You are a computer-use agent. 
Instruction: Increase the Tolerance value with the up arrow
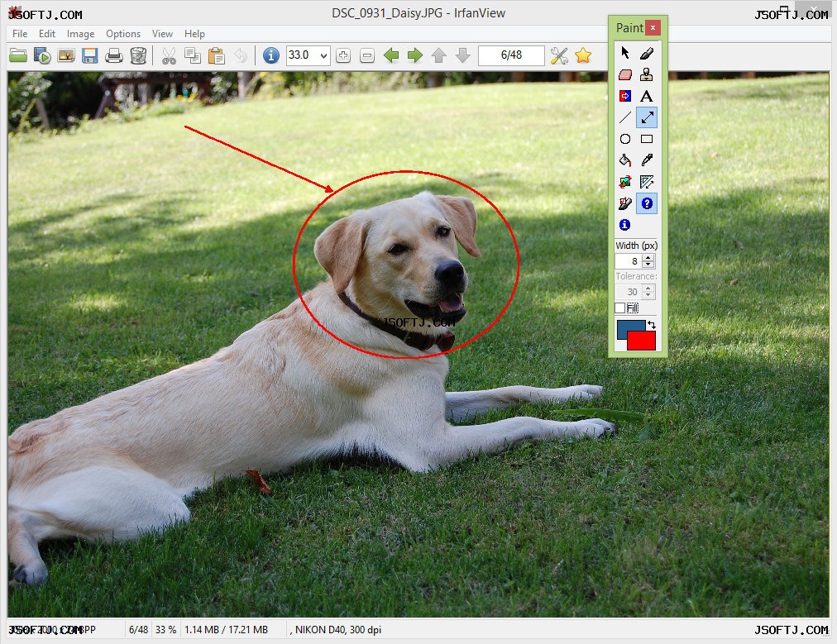click(x=648, y=289)
